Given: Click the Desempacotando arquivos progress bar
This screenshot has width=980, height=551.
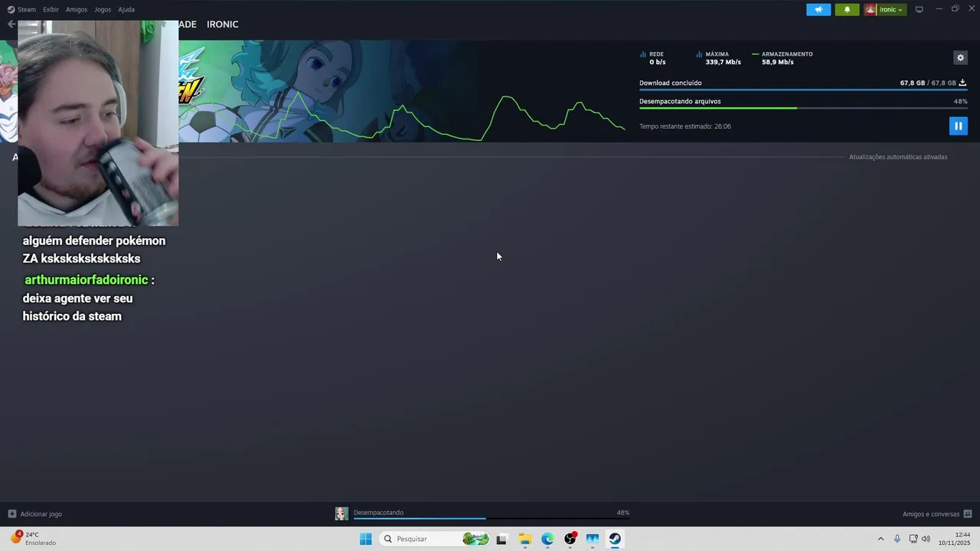Looking at the screenshot, I should pyautogui.click(x=803, y=108).
